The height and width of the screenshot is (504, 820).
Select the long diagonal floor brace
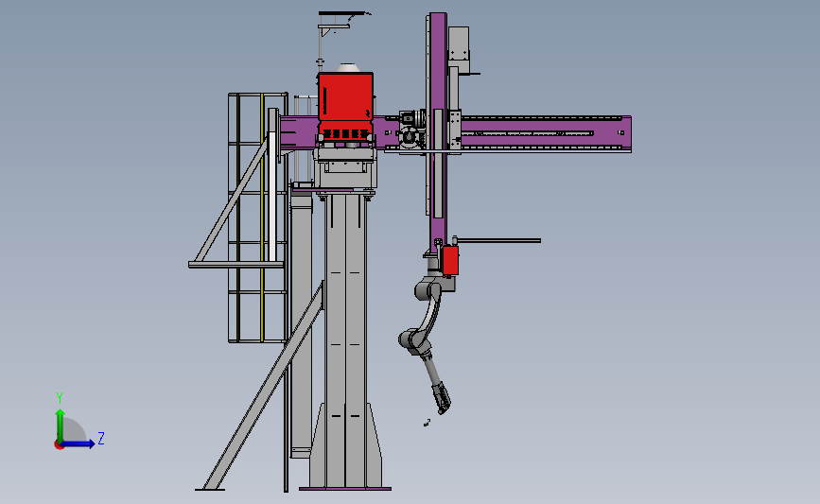264,387
